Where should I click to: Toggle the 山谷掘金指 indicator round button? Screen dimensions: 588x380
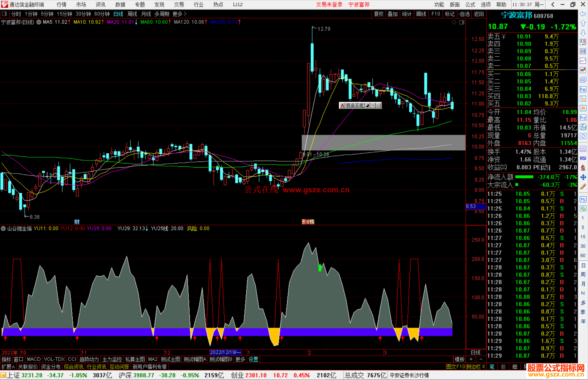3,229
